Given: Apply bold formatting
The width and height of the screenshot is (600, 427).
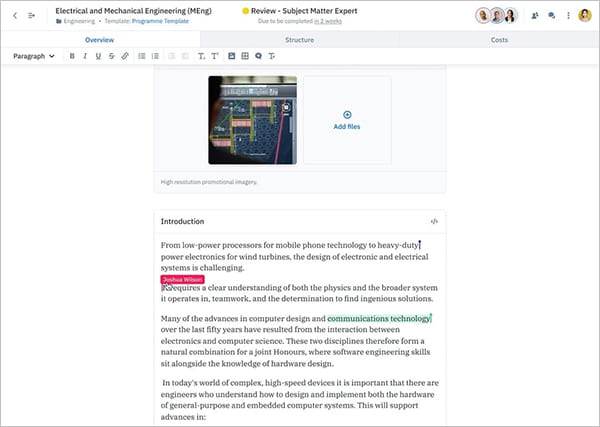Looking at the screenshot, I should [72, 56].
